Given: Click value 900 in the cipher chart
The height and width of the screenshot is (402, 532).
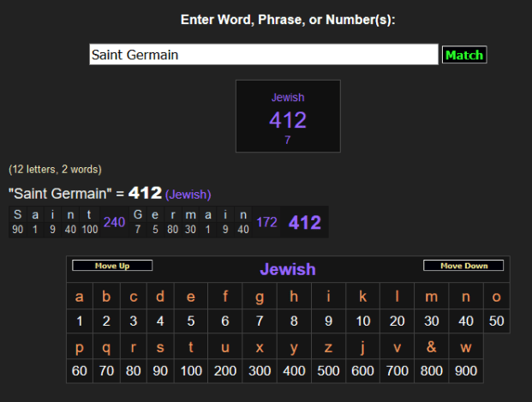Looking at the screenshot, I should [465, 371].
